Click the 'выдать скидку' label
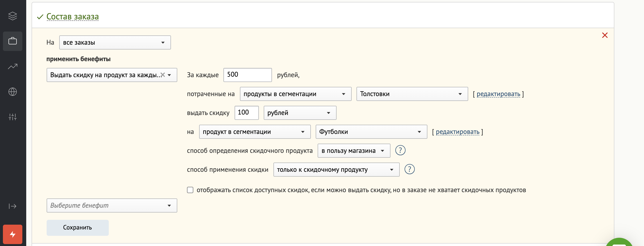The image size is (644, 246). pyautogui.click(x=208, y=113)
